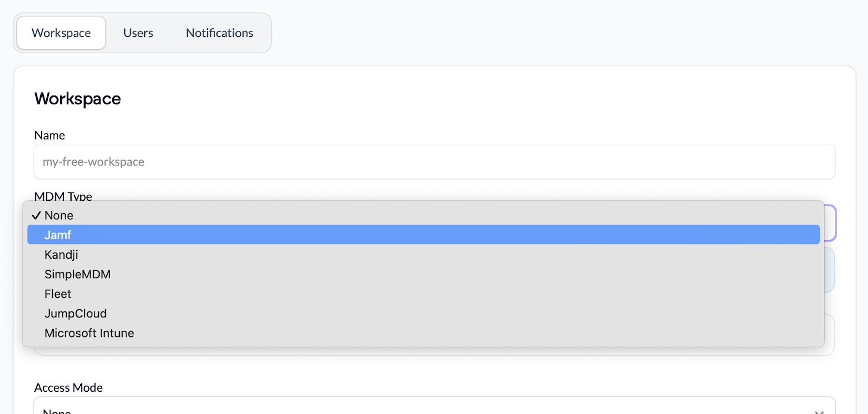Click the checkmark beside the None option
This screenshot has height=414, width=868.
(36, 215)
